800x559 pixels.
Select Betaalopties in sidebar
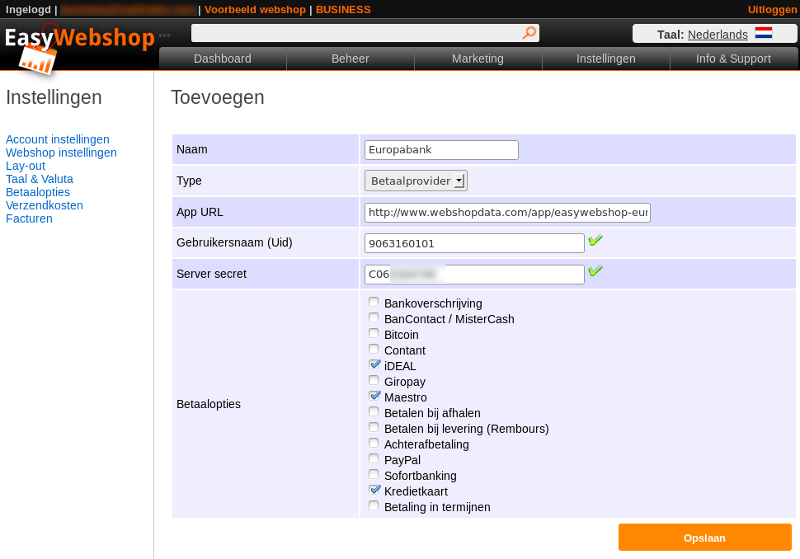38,192
